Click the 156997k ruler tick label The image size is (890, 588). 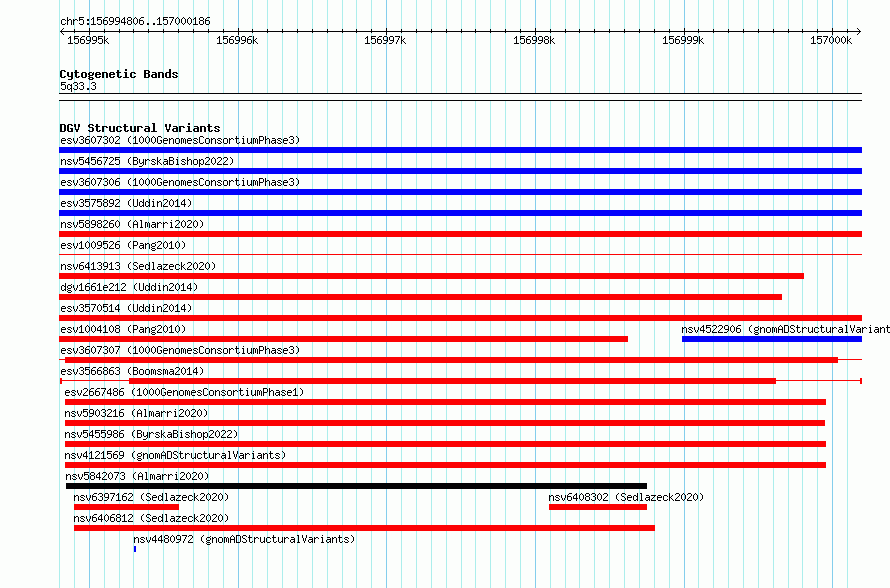click(385, 40)
